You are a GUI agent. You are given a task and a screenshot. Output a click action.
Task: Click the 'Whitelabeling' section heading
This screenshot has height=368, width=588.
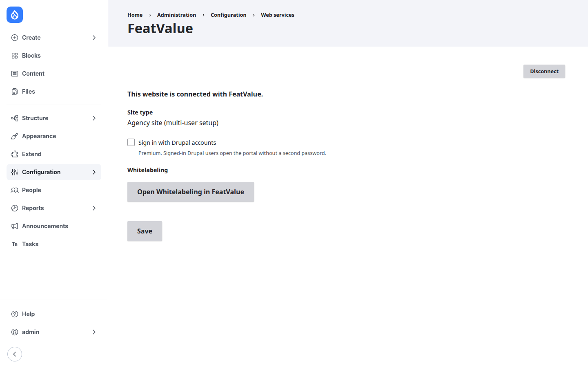coord(147,170)
